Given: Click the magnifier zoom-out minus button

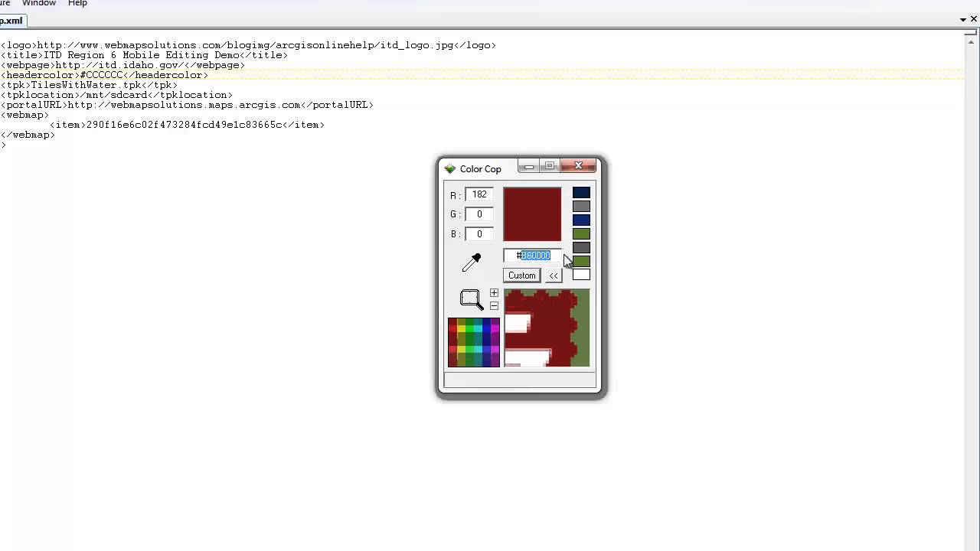Looking at the screenshot, I should point(494,306).
